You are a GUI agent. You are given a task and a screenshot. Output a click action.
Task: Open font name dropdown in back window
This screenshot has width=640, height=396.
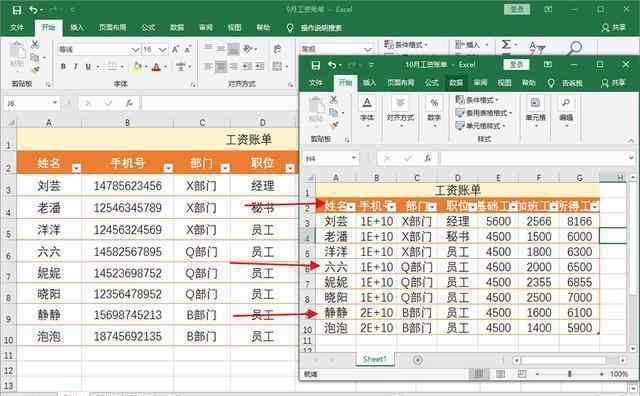coord(135,50)
